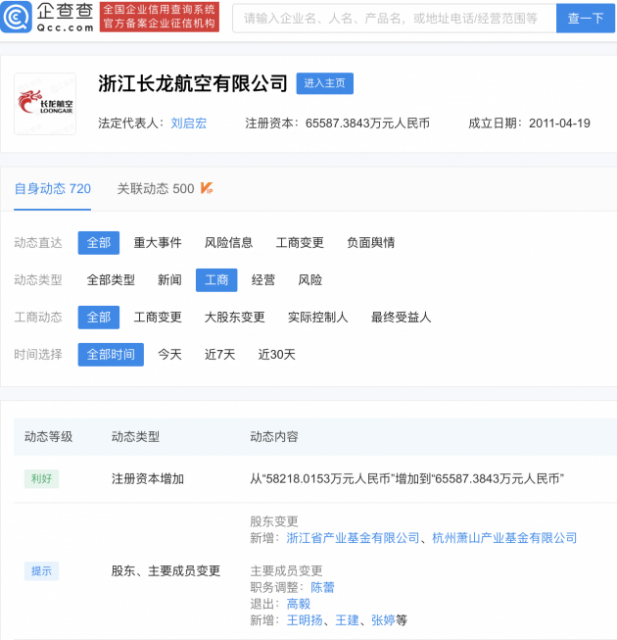The height and width of the screenshot is (640, 617).
Task: Open the 张婷 person link
Action: [383, 620]
